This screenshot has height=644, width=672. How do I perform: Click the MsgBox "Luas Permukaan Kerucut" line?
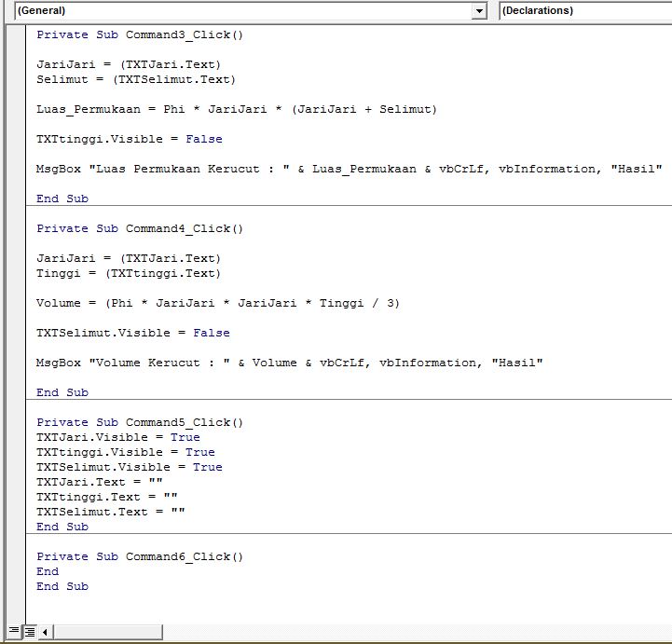click(350, 169)
